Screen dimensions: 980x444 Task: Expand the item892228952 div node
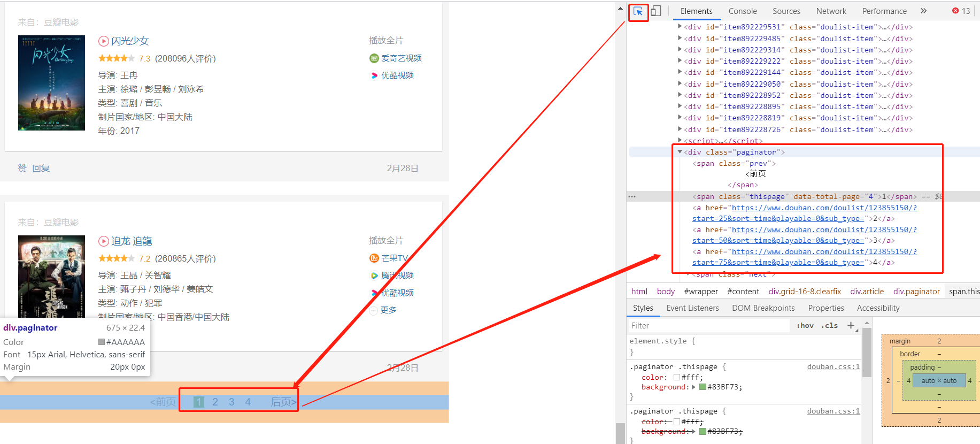coord(680,95)
